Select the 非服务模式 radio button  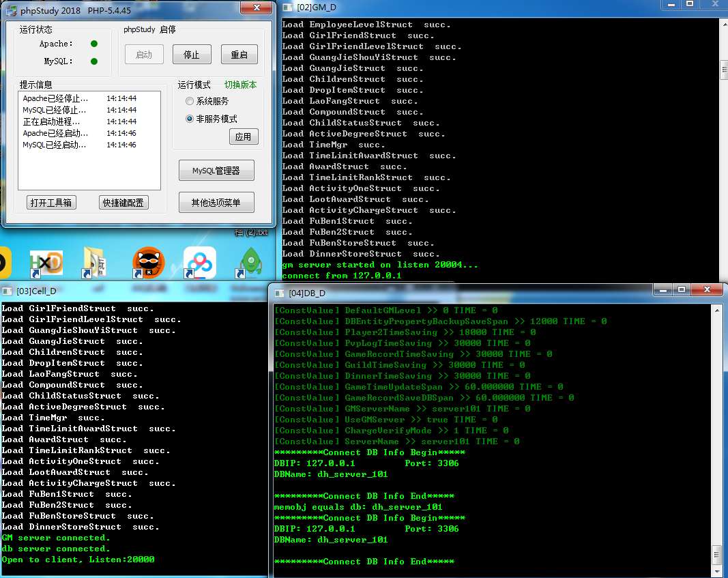[x=190, y=119]
